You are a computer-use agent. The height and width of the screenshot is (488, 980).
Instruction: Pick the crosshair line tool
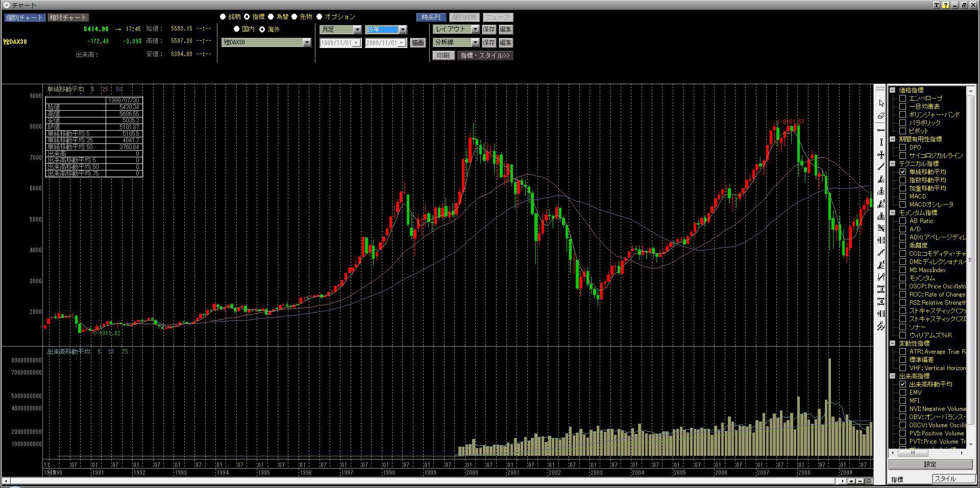pos(881,155)
